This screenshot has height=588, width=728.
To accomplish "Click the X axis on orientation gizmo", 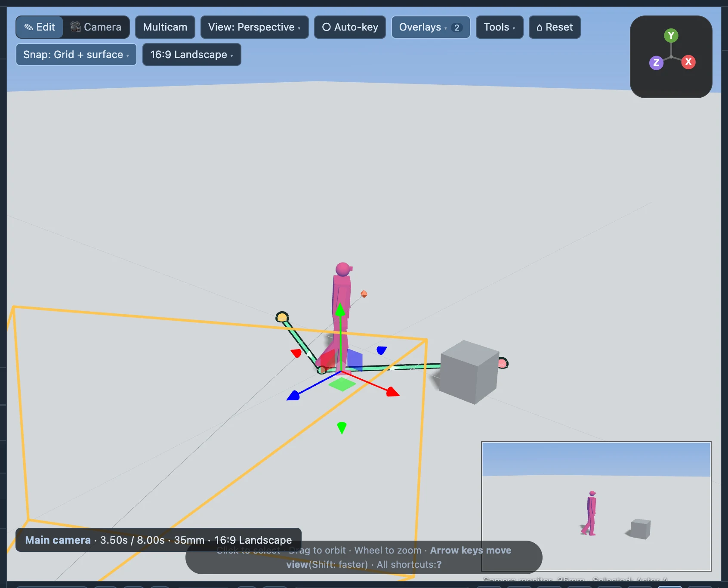I will [688, 62].
